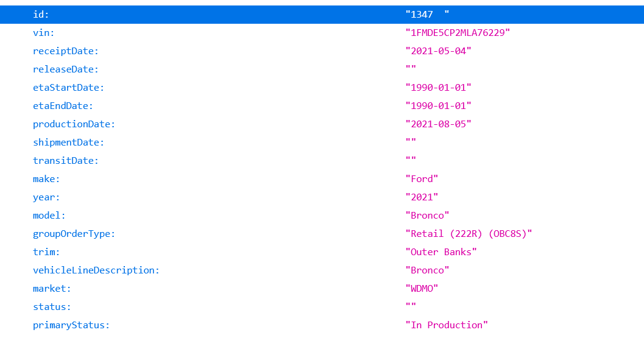Screen dimensions: 644x338
Task: Select the empty releaseDate value
Action: (x=411, y=68)
